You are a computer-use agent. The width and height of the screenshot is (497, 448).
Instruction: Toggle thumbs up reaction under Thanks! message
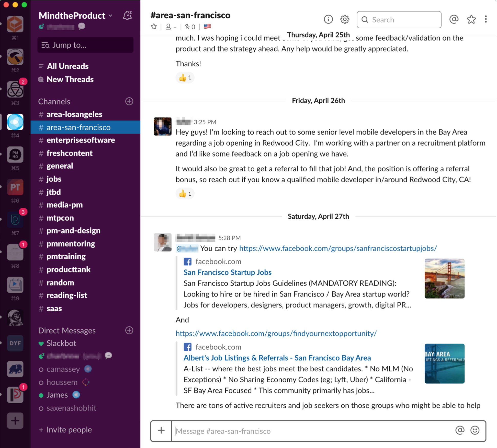tap(185, 78)
